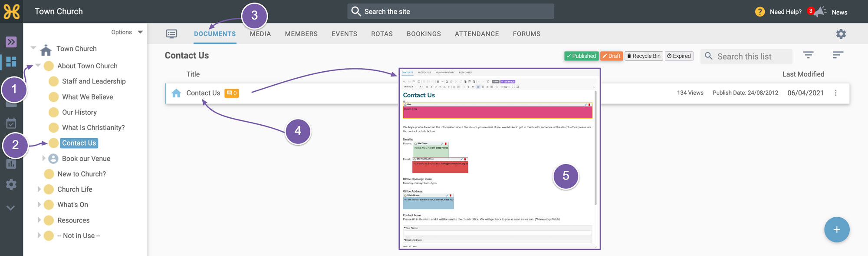
Task: Click the Town Church home icon in tree
Action: tap(46, 50)
